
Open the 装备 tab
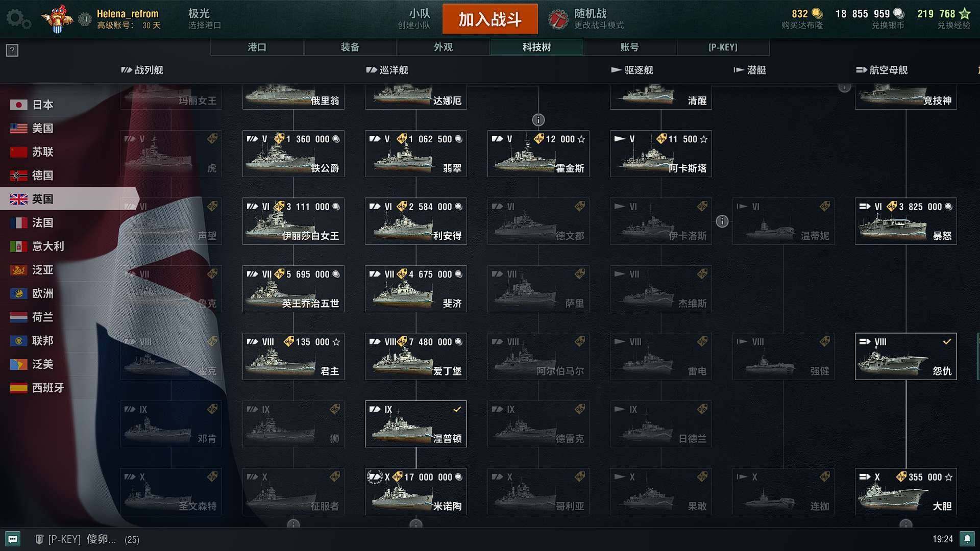tap(350, 47)
